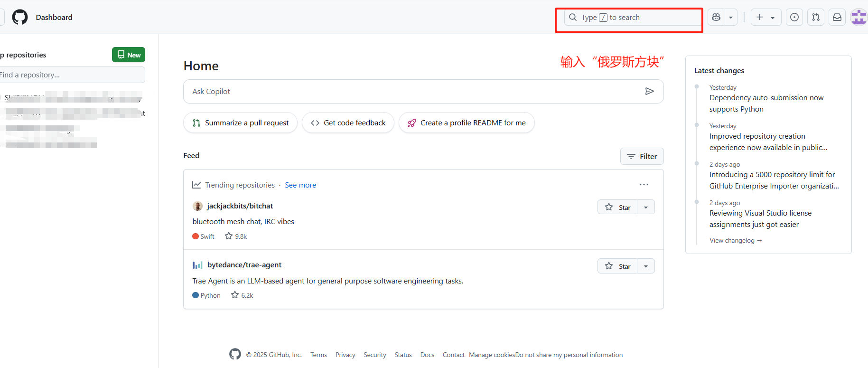Click the Swift language label on bitchat

pos(203,236)
